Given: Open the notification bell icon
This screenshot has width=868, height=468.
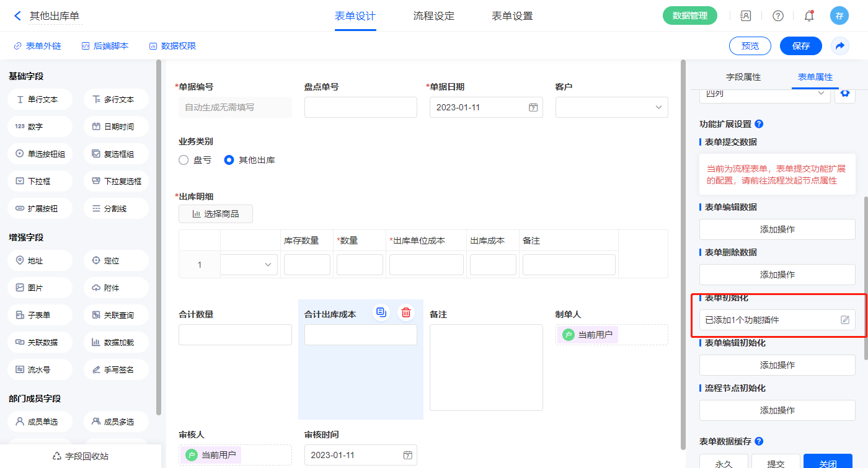Looking at the screenshot, I should (x=808, y=16).
